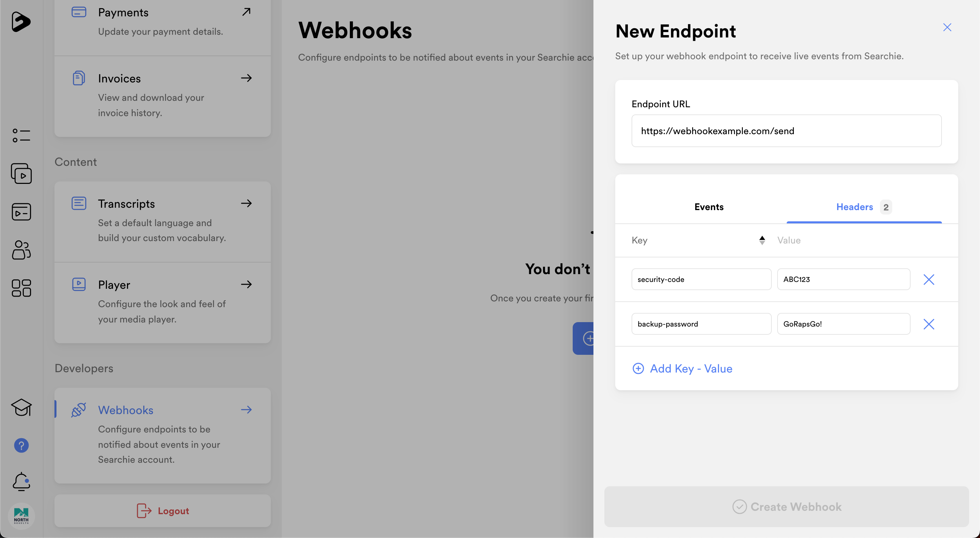
Task: Open the list view sidebar icon
Action: pos(21,136)
